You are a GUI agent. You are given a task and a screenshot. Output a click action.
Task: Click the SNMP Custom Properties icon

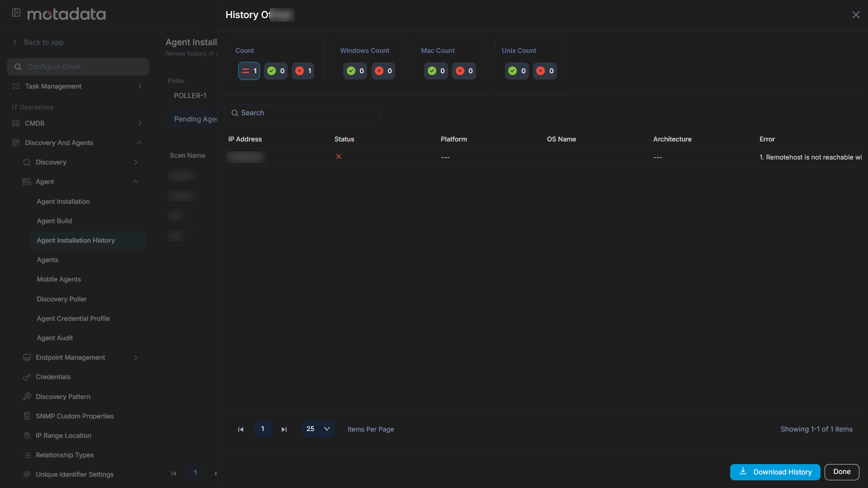click(x=27, y=416)
